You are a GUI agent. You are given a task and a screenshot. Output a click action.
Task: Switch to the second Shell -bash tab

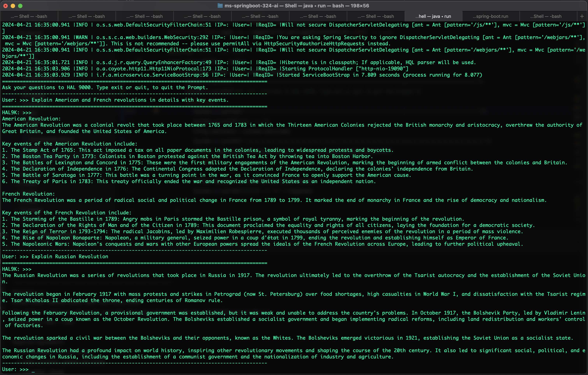coord(87,16)
